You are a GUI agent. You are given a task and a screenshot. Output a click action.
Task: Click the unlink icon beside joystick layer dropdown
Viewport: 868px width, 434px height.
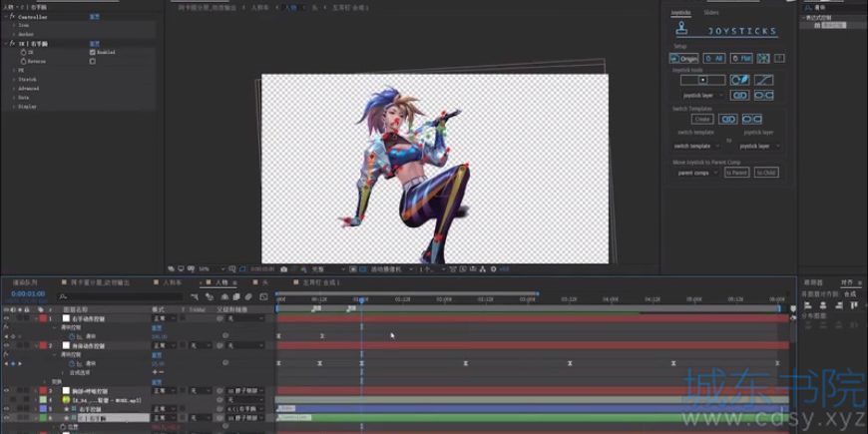tap(763, 95)
